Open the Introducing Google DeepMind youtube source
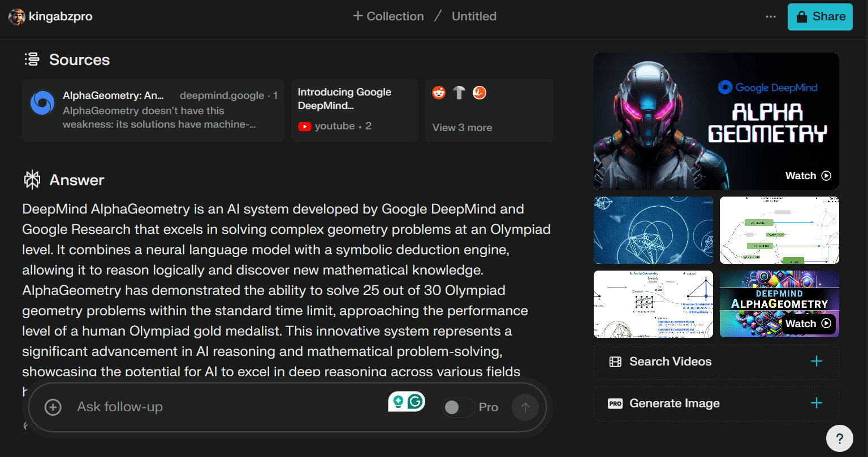Viewport: 868px width, 457px height. [355, 110]
